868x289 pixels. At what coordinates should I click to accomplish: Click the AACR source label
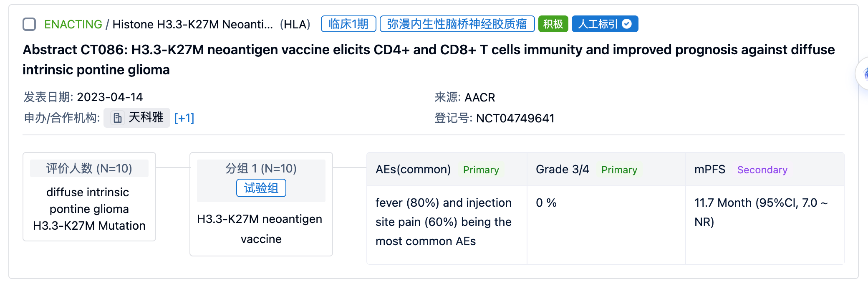(479, 97)
